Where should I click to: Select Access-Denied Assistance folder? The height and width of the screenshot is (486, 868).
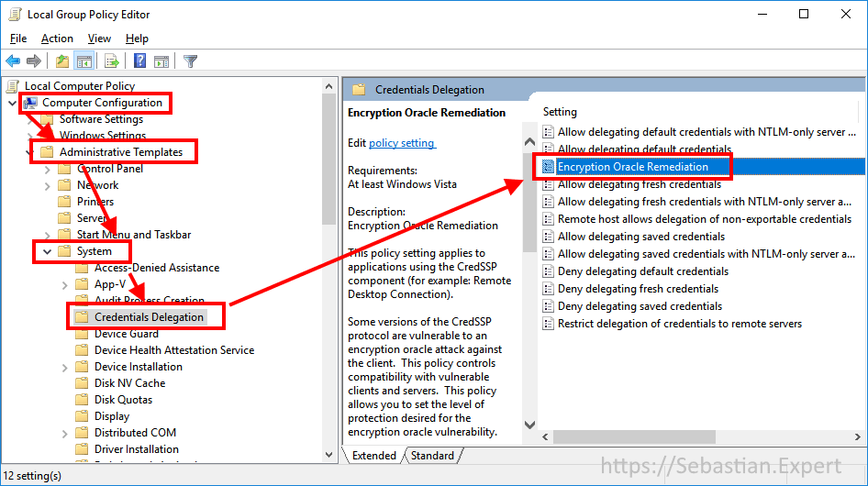[157, 268]
